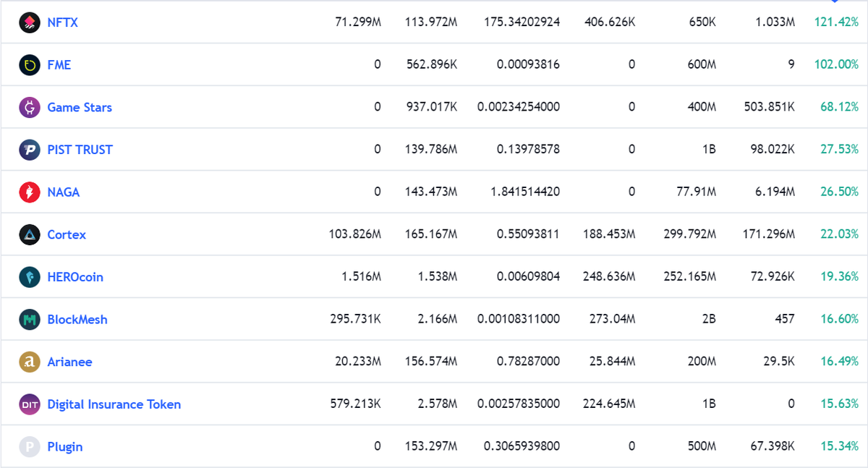
Task: Click the PIST TRUST logo icon
Action: (30, 150)
